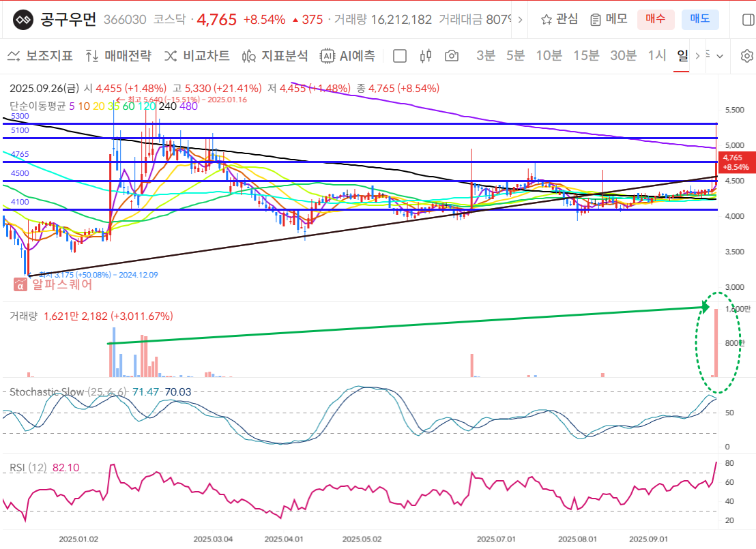The image size is (756, 549).
Task: Click the current price tag 4,765
Action: 736,162
